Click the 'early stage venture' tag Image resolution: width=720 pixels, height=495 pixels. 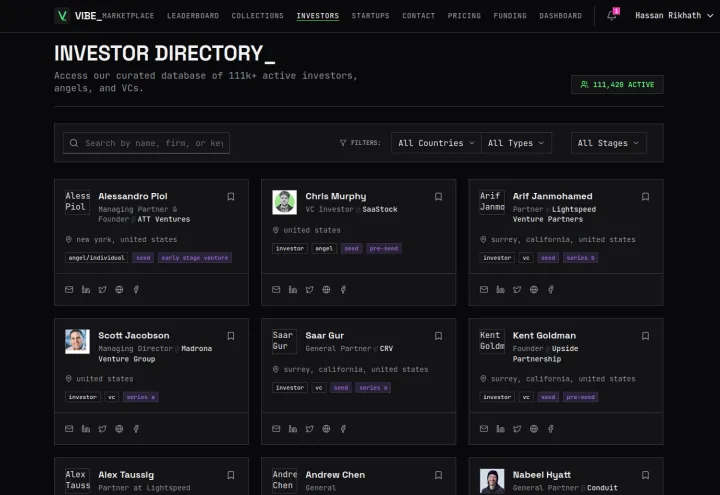(195, 258)
